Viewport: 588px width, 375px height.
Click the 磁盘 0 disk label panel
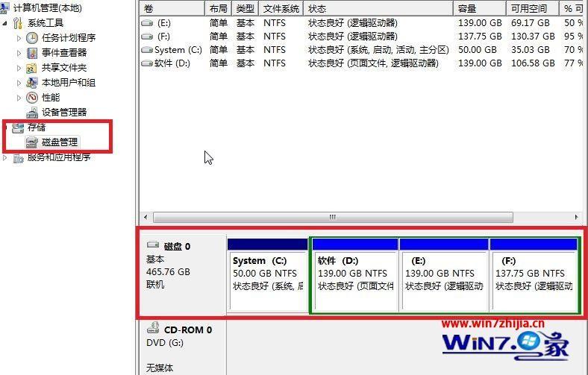[x=183, y=274]
